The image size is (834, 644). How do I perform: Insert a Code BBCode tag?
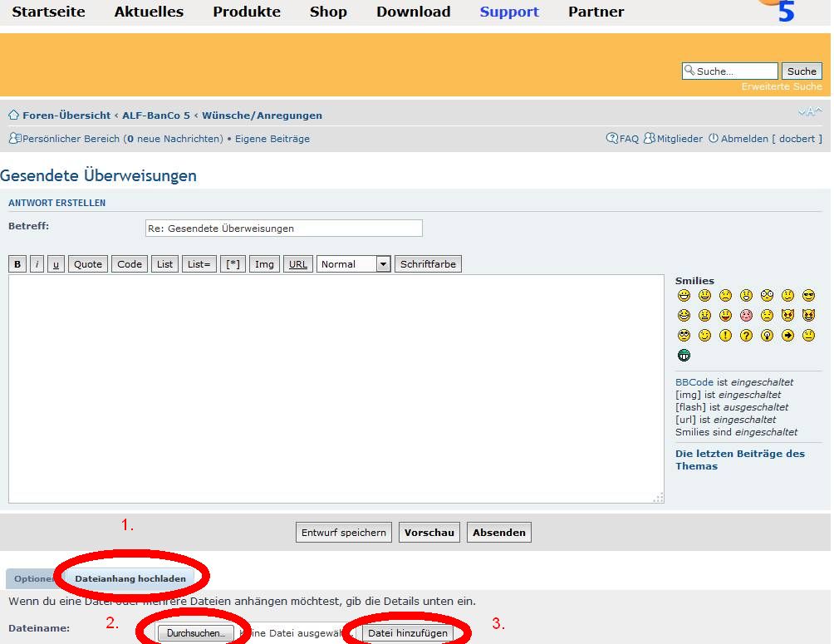[x=130, y=264]
